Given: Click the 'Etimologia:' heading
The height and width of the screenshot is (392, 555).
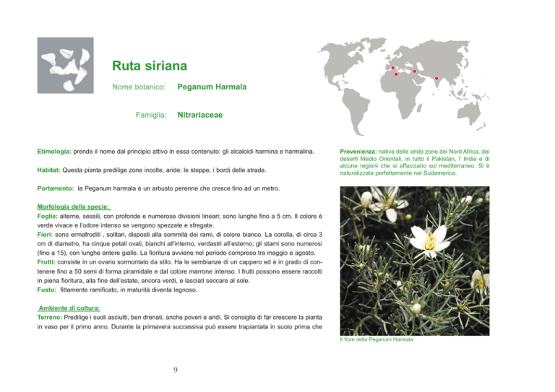Looking at the screenshot, I should tap(54, 152).
